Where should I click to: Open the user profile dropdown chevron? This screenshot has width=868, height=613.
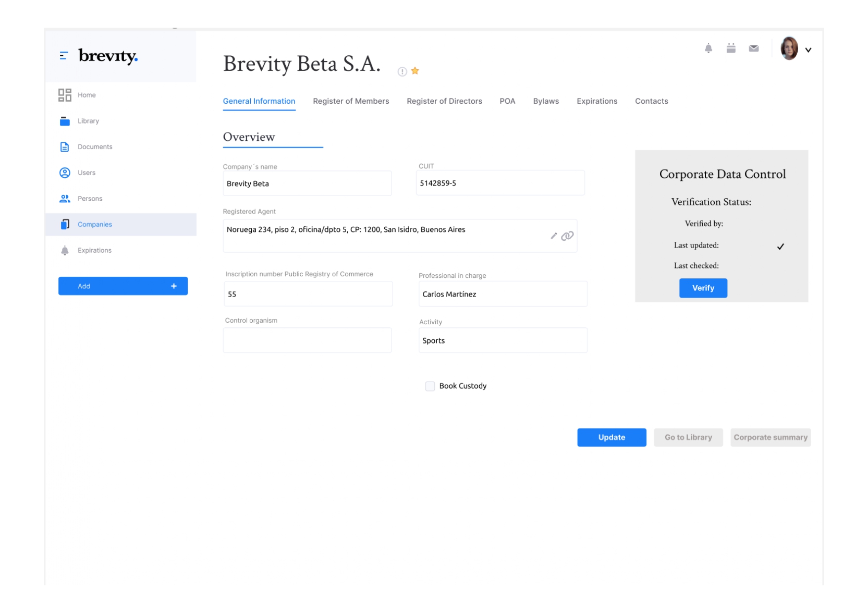[x=809, y=49]
